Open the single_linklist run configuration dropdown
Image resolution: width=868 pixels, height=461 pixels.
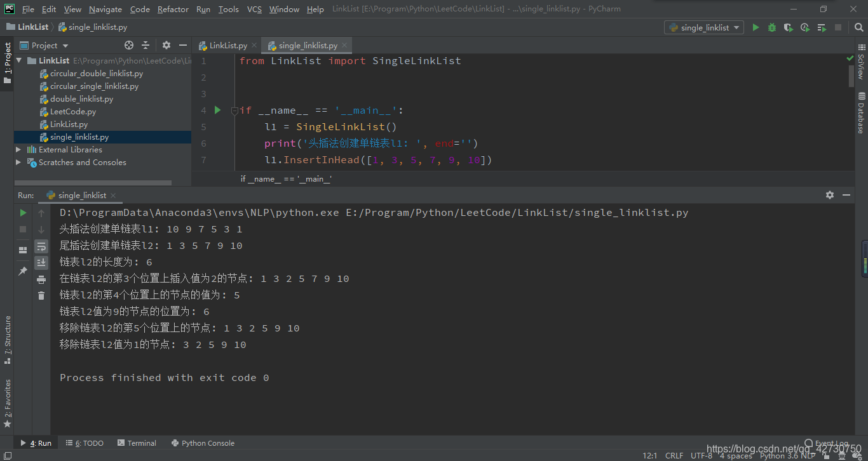click(x=704, y=27)
